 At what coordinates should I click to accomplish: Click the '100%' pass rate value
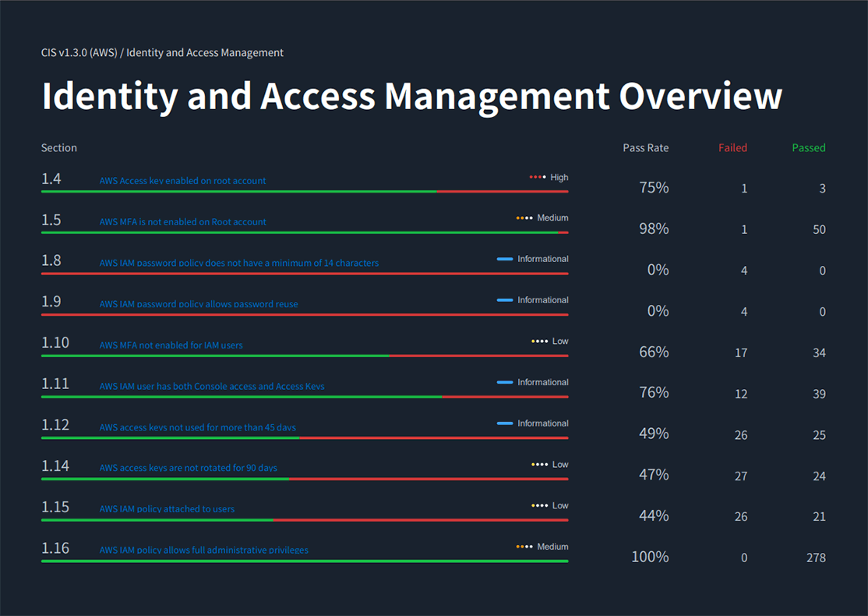point(651,557)
